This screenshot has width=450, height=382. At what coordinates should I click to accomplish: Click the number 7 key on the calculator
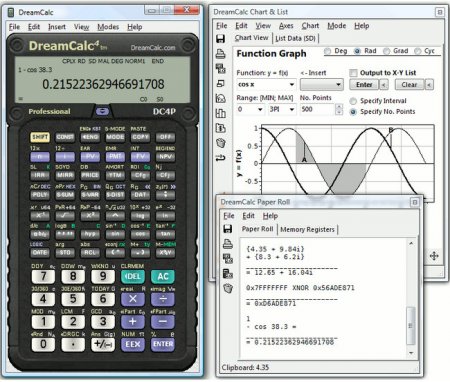(x=43, y=276)
